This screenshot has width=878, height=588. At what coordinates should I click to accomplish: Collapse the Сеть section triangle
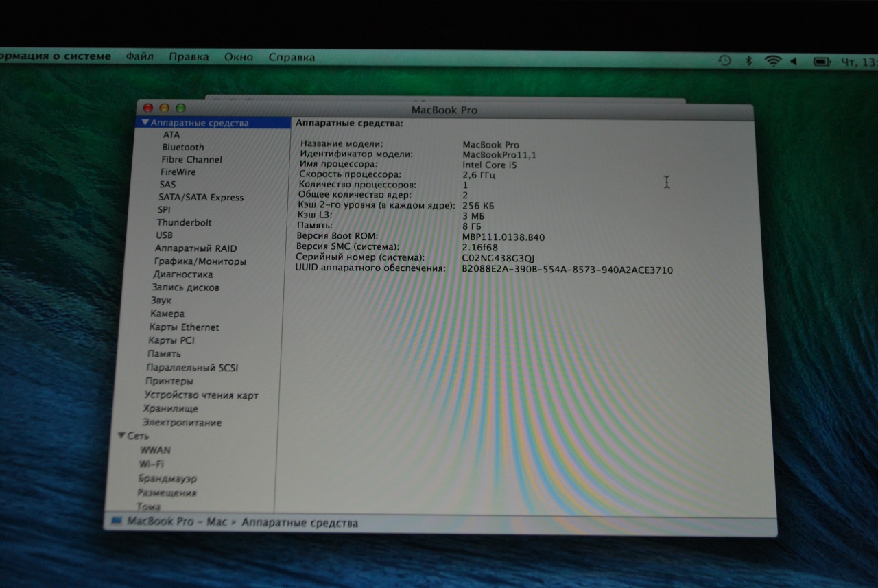coord(121,436)
